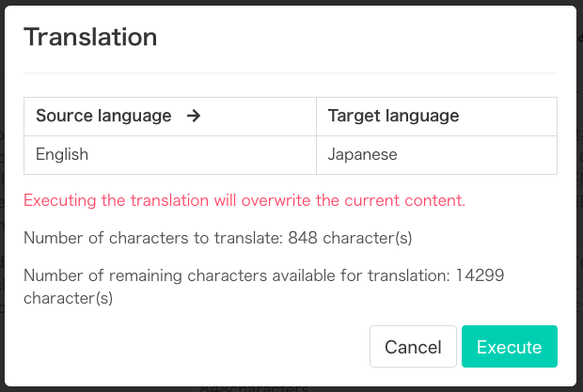This screenshot has height=392, width=583.
Task: Click the dark strip above the dialog
Action: 291,2
